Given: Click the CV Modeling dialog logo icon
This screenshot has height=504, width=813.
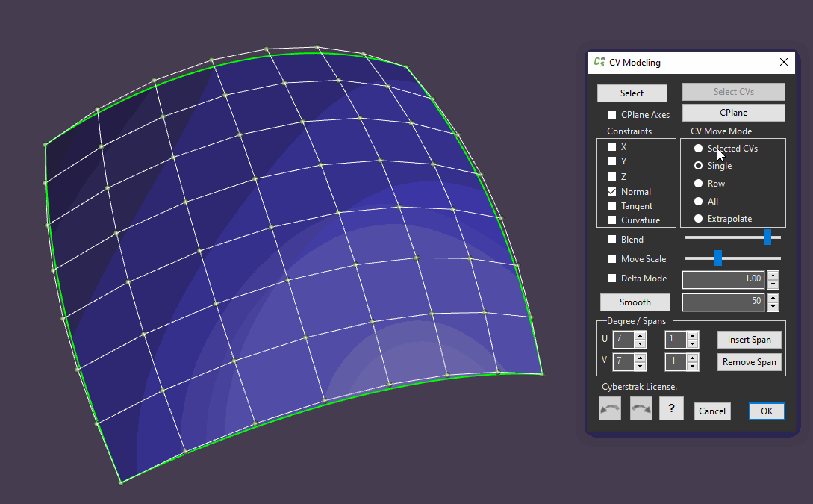Looking at the screenshot, I should 599,63.
